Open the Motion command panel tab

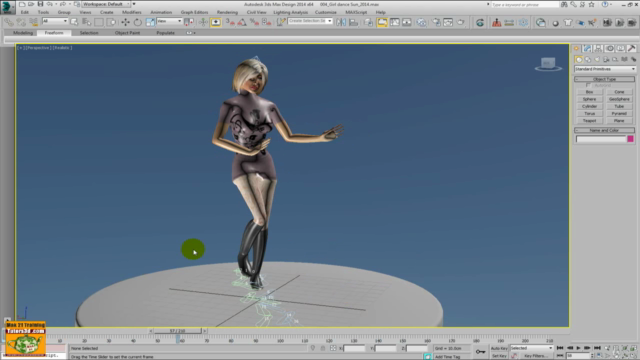tap(609, 48)
